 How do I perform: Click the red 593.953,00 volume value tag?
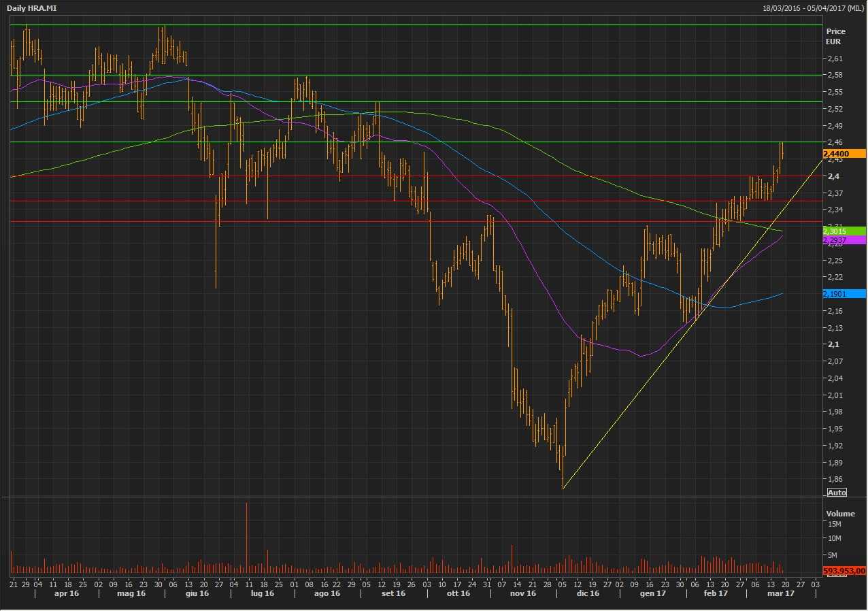point(844,571)
